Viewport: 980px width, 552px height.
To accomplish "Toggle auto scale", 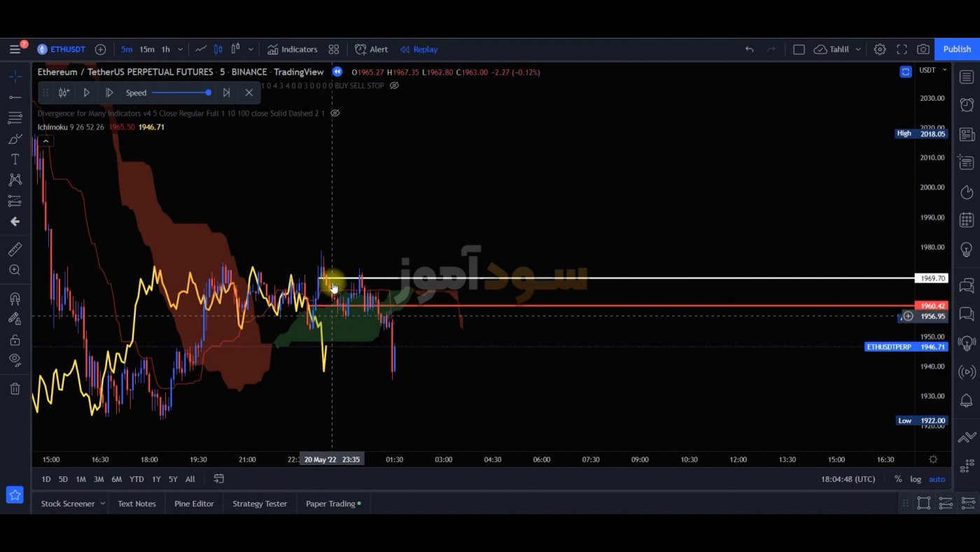I will (937, 479).
